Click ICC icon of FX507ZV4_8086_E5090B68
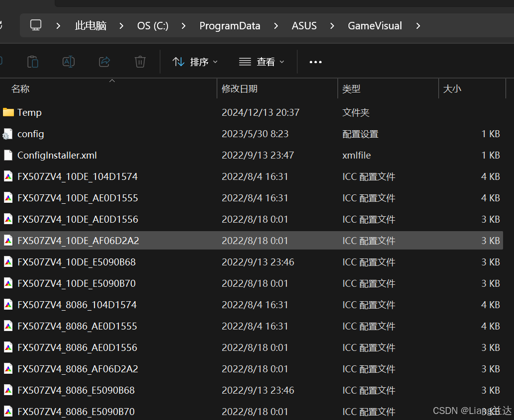This screenshot has height=420, width=514. click(x=8, y=390)
